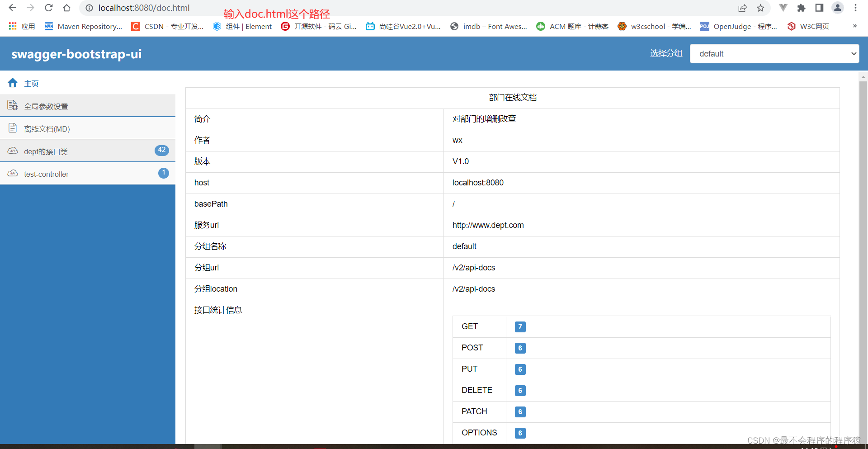The width and height of the screenshot is (868, 449).
Task: Click the http://www.dept.com service url
Action: [488, 225]
